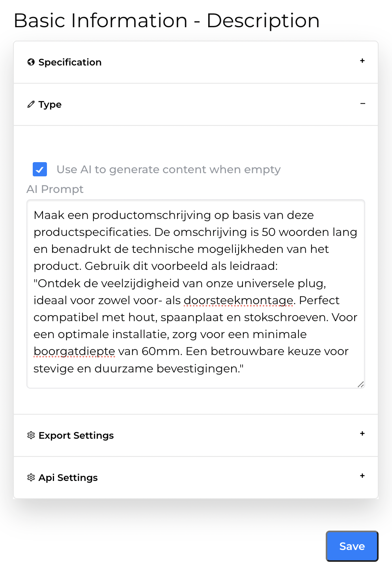Click the Type accordion header title
Screen dimensions: 392x576
[50, 105]
